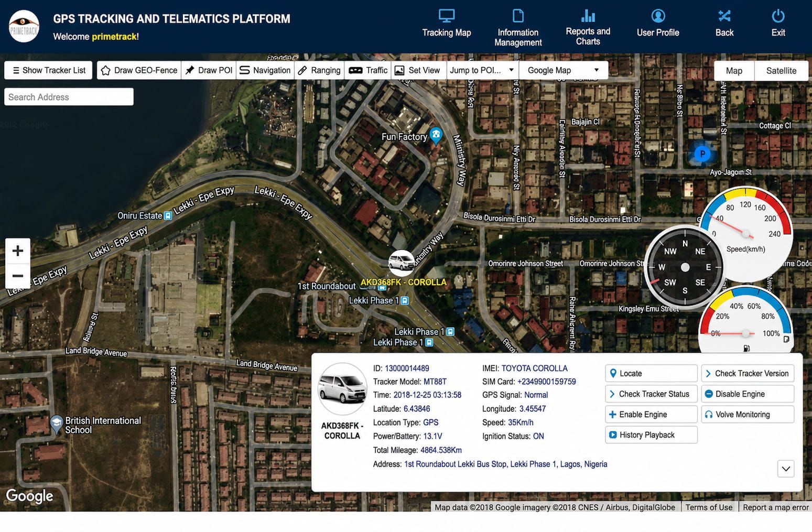Click the address link 1st Roundabout Lekki
Viewport: 812px width, 532px height.
(x=506, y=464)
